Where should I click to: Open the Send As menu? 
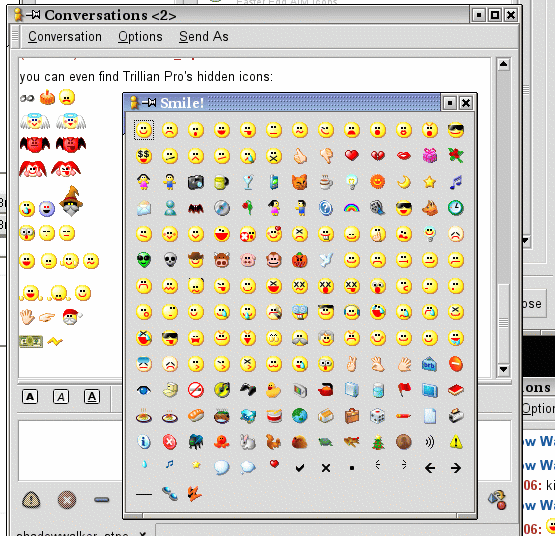[204, 36]
